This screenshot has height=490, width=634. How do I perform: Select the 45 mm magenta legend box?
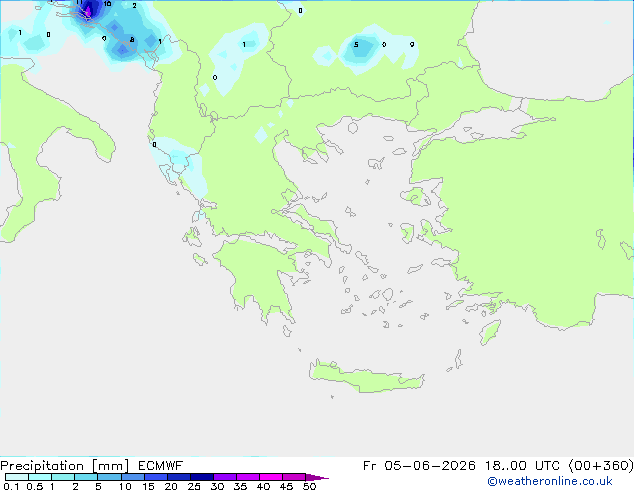pyautogui.click(x=294, y=477)
